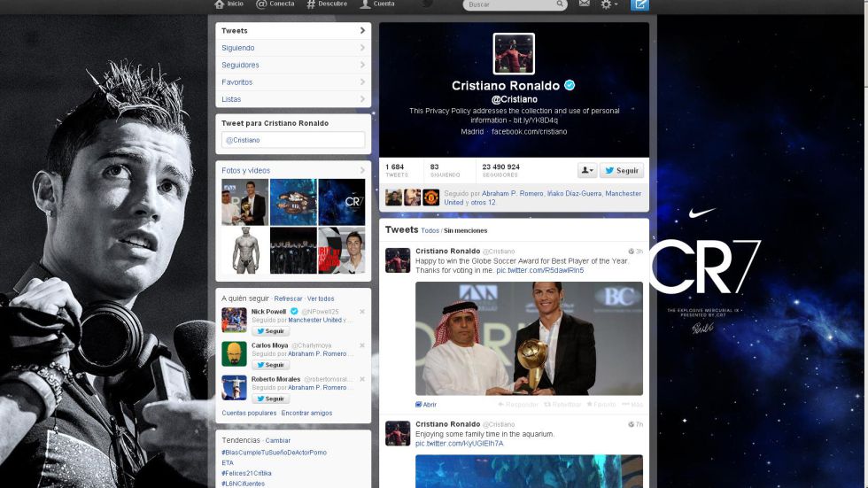This screenshot has height=488, width=868.
Task: Open Roberto Morales' avatar
Action: [234, 388]
